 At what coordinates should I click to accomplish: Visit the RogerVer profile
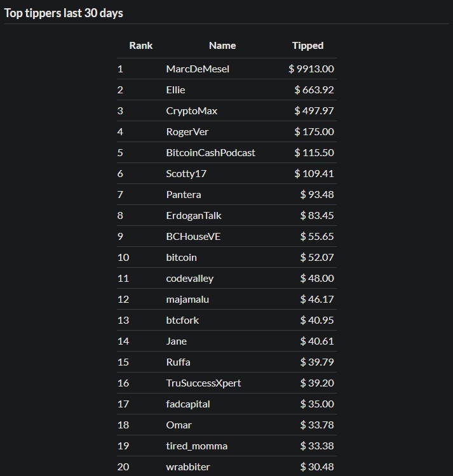(187, 132)
